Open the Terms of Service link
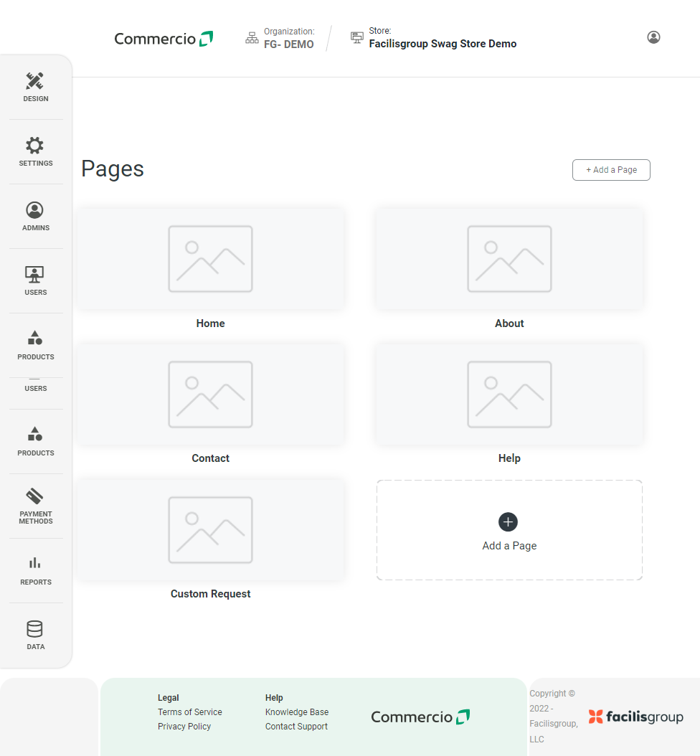 point(189,712)
